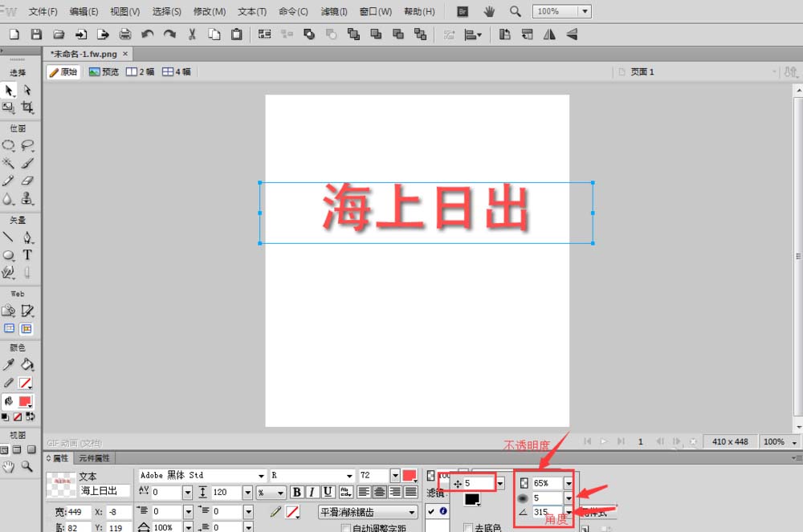Open the 滤镜 menu
The height and width of the screenshot is (532, 803).
tap(333, 10)
